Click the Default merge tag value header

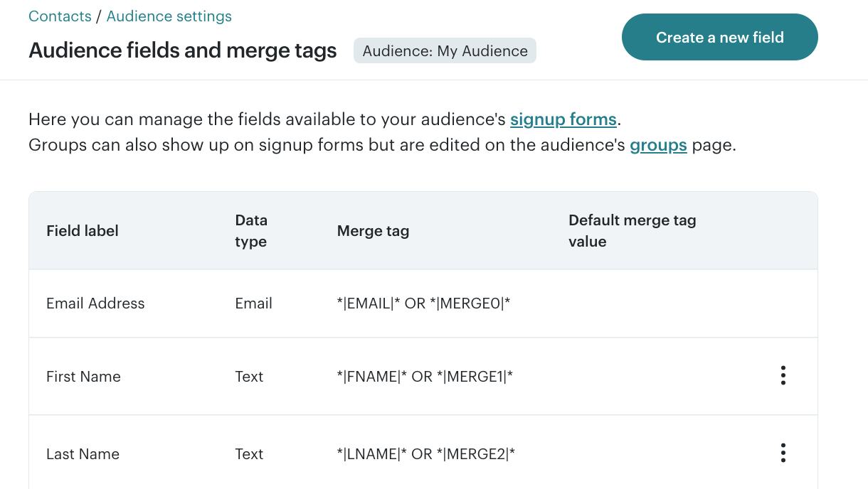[632, 231]
